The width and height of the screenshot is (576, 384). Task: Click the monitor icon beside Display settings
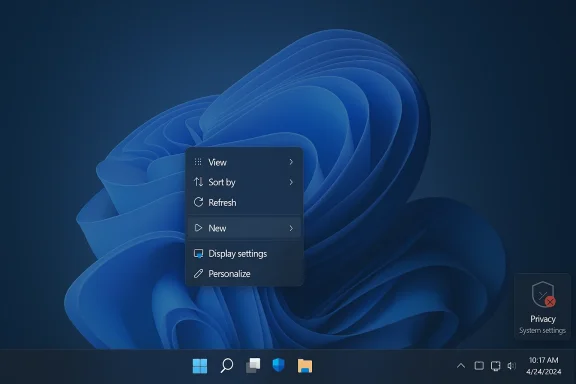[198, 254]
